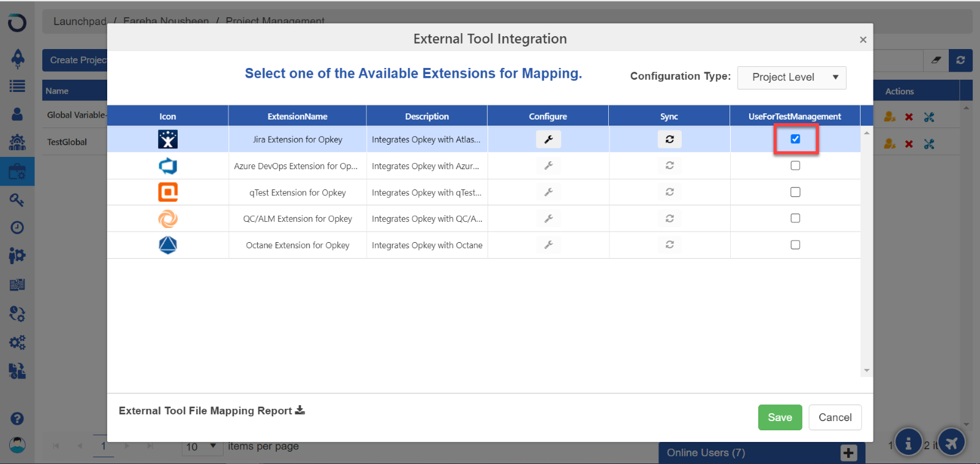Click the Octane extension blue icon
The image size is (980, 464).
pos(168,245)
